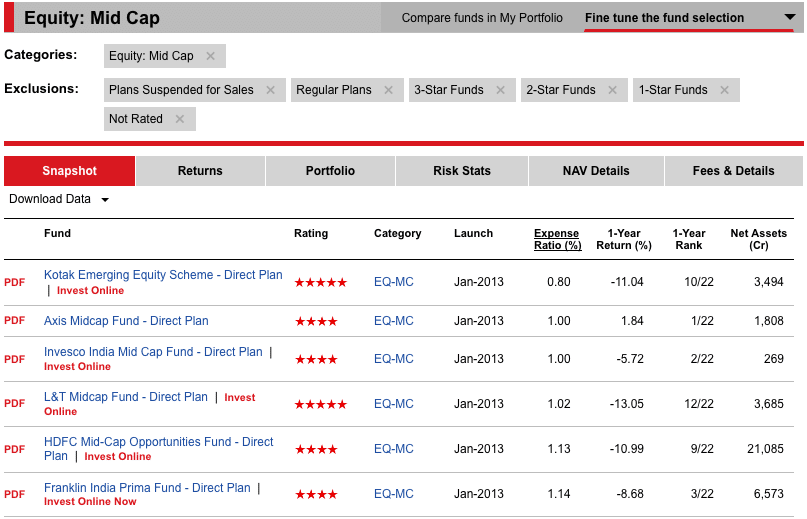Click EQ-MC category in HDFC row
807x519 pixels.
[x=394, y=449]
